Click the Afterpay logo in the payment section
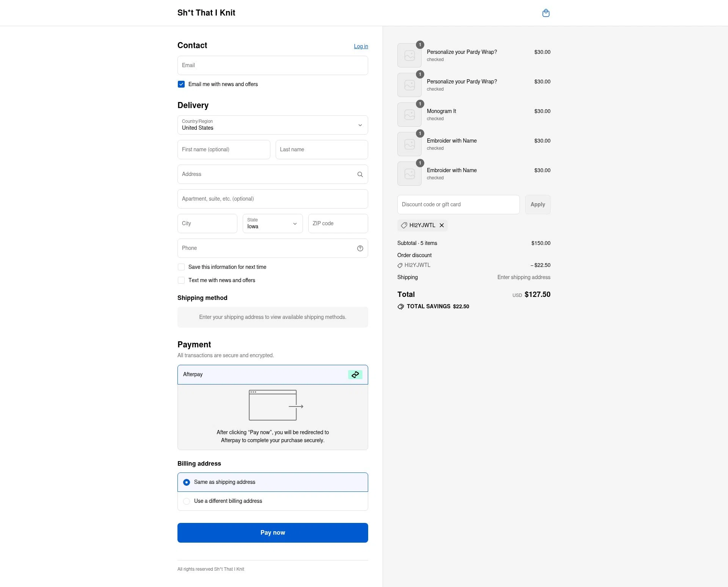Viewport: 728px width, 587px height. pyautogui.click(x=355, y=375)
